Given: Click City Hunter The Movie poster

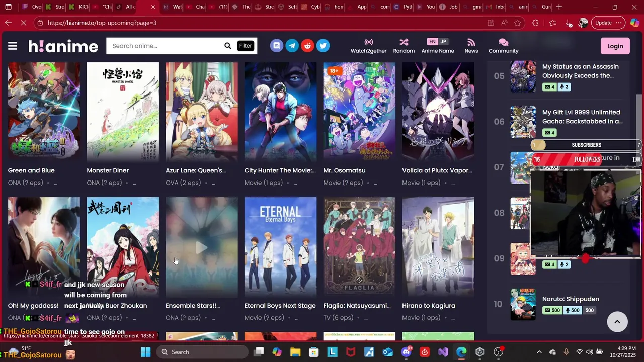Looking at the screenshot, I should [x=280, y=112].
